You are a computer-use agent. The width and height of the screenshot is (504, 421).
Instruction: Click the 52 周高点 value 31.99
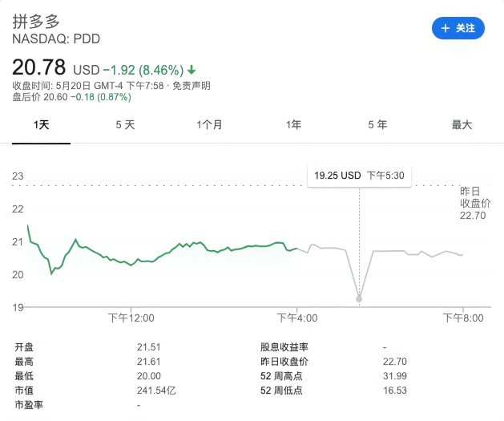[395, 376]
